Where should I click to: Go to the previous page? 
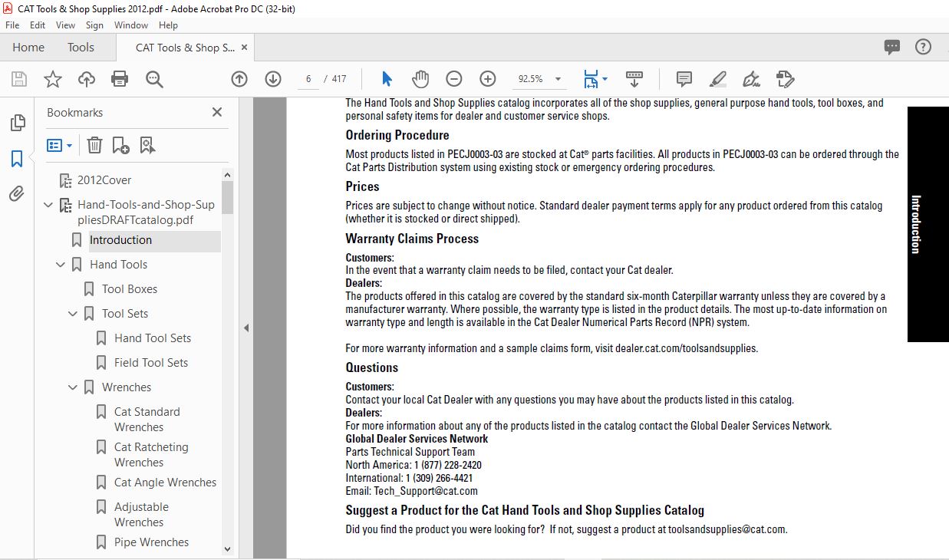239,79
